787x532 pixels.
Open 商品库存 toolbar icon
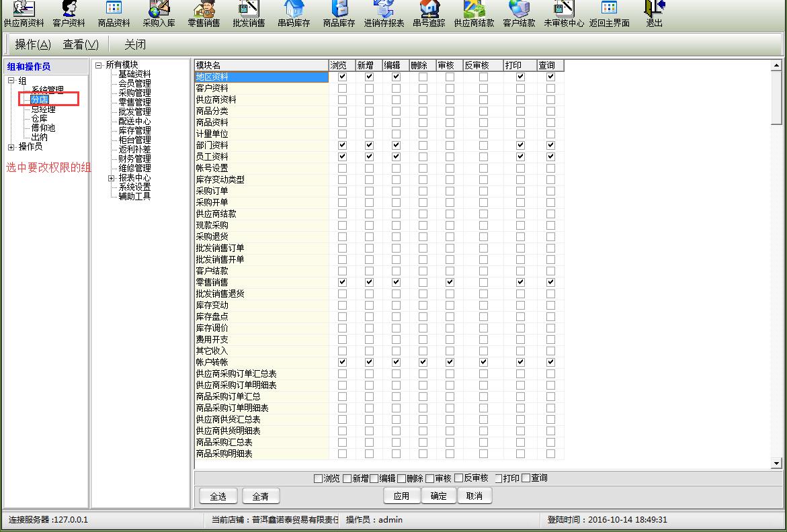click(339, 13)
